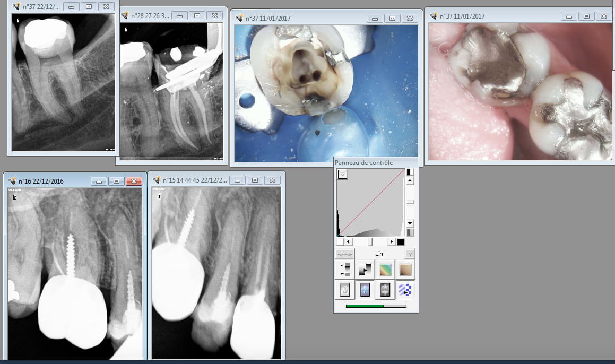Click the horizontal slider left arrow
The width and height of the screenshot is (615, 364).
[348, 242]
